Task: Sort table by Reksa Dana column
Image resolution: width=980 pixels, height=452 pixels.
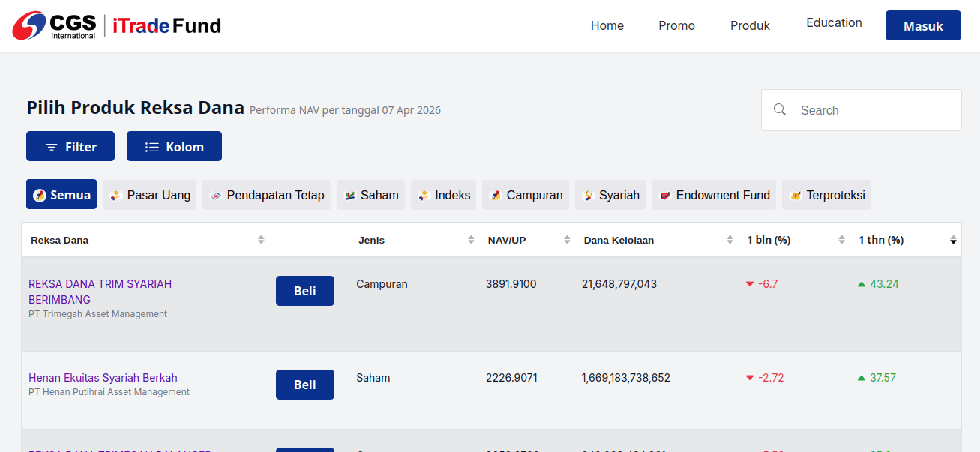Action: (x=261, y=240)
